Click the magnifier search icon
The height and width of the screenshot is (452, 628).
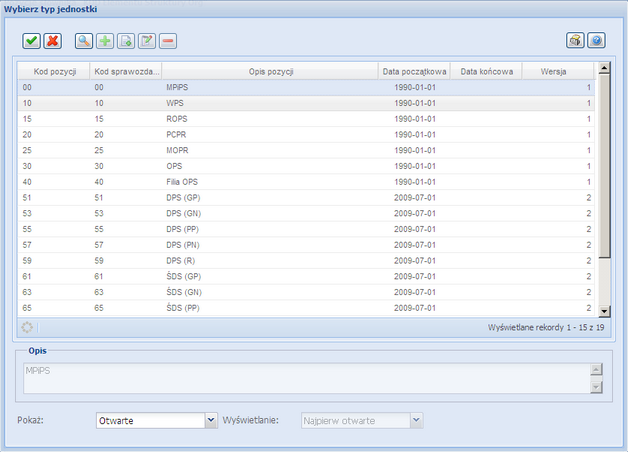point(84,41)
